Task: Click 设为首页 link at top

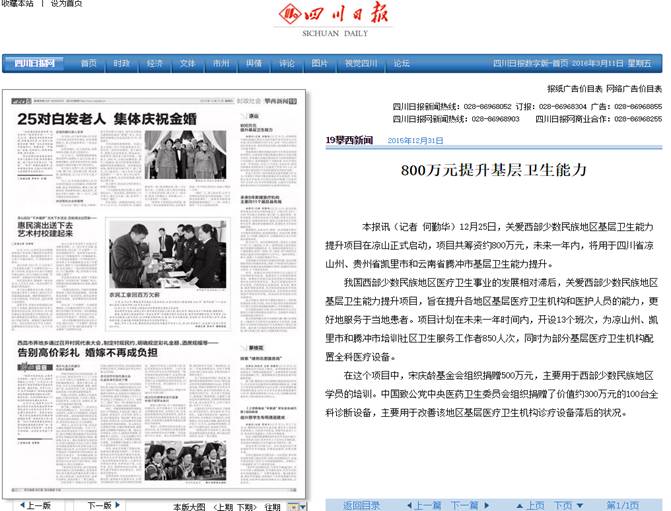Action: [x=66, y=5]
